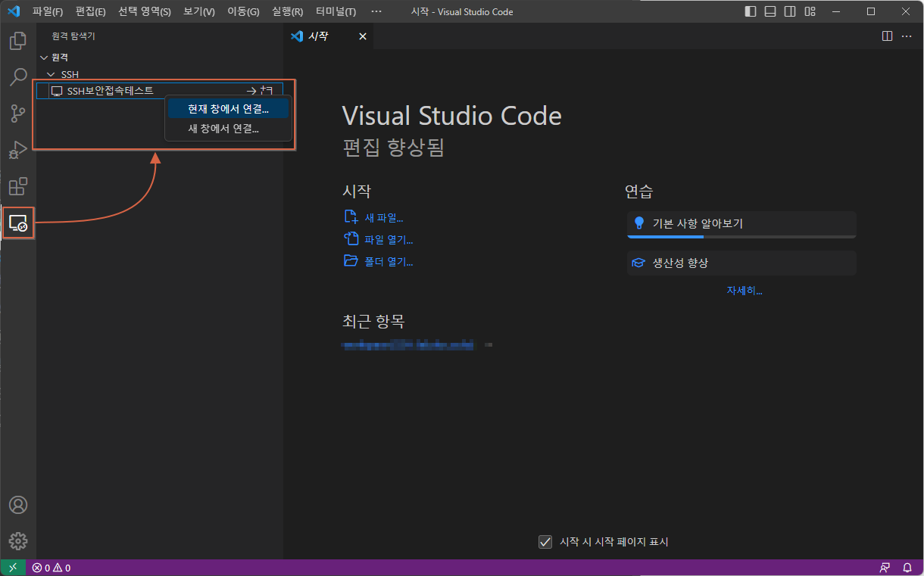Click the 파일 열기... link
924x576 pixels.
click(389, 240)
